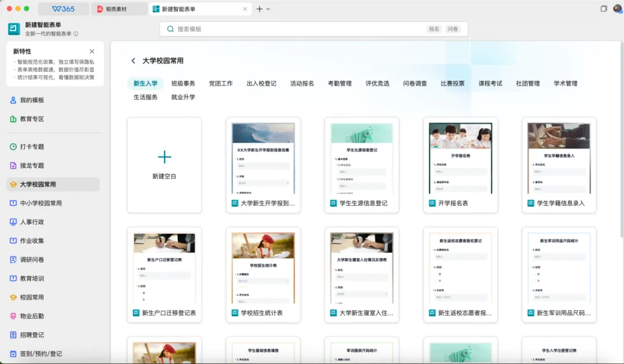This screenshot has height=364, width=624.
Task: Select the 问卷调查 category tab
Action: pyautogui.click(x=415, y=84)
